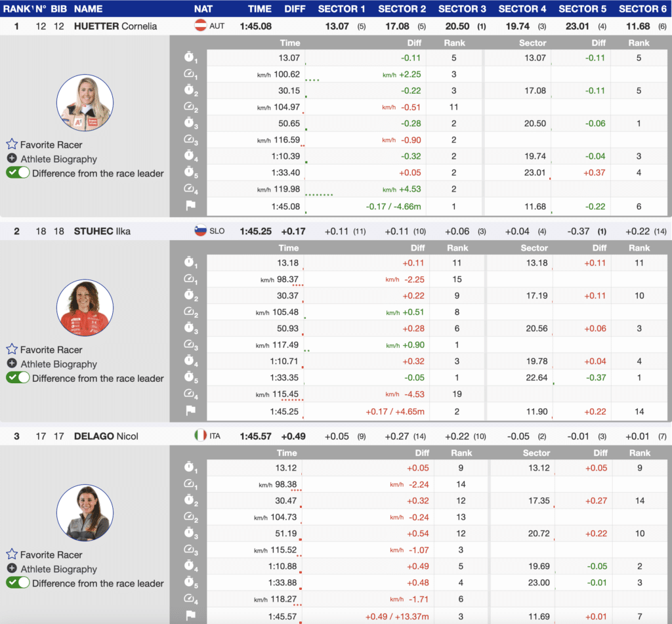Expand Athlete Biography for Ilka Stuhec

[12, 364]
